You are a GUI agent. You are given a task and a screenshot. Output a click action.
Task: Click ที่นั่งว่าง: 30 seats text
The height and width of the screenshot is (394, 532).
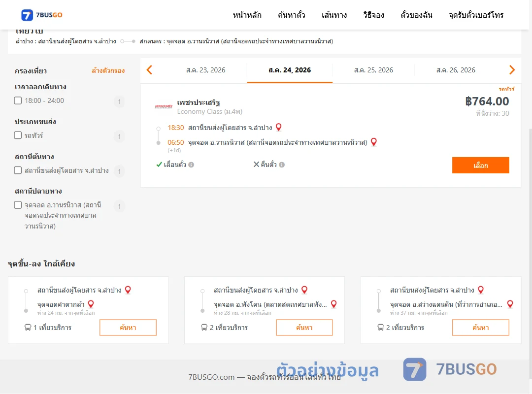click(x=492, y=113)
